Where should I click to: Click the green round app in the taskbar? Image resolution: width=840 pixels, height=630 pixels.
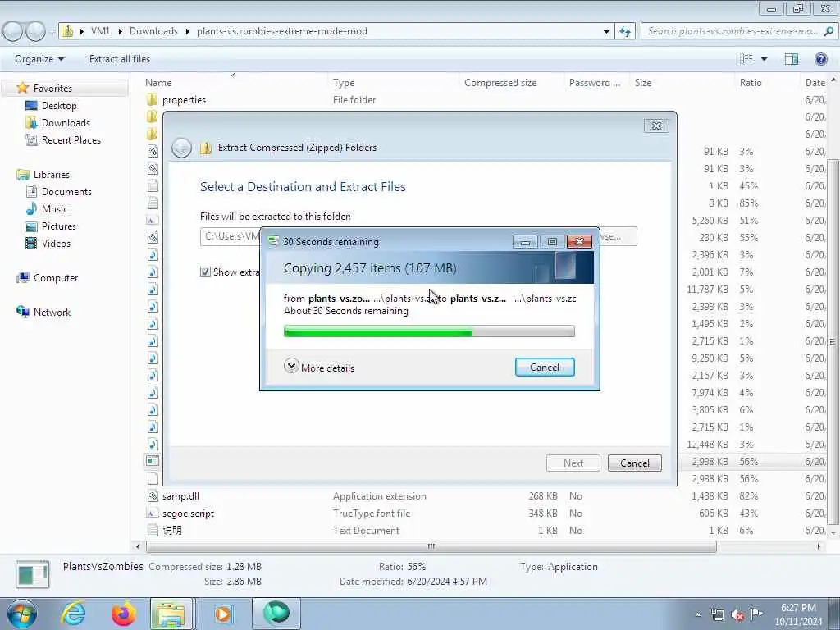pyautogui.click(x=276, y=614)
